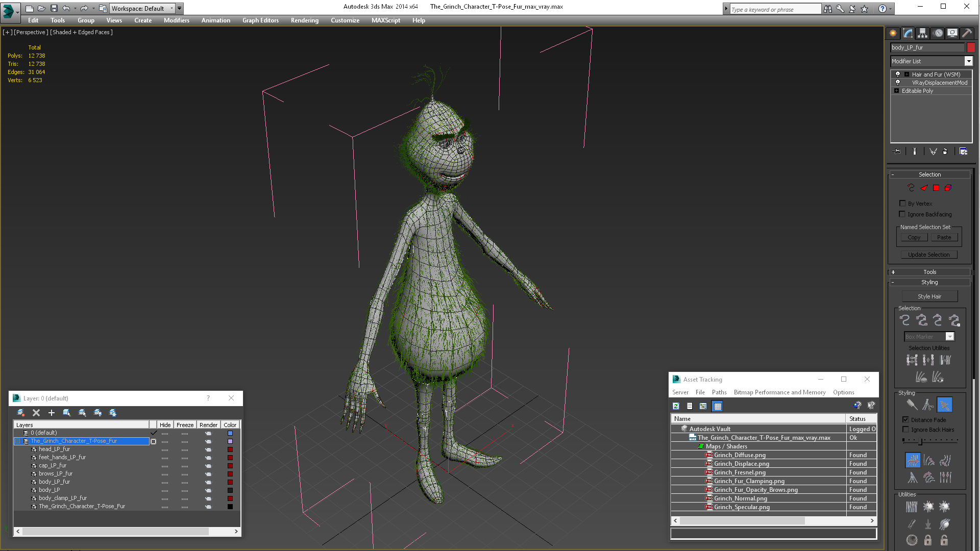Set The_Grinch_Character_T-Pose_Fur layer as current
Image resolution: width=980 pixels, height=551 pixels.
(153, 441)
